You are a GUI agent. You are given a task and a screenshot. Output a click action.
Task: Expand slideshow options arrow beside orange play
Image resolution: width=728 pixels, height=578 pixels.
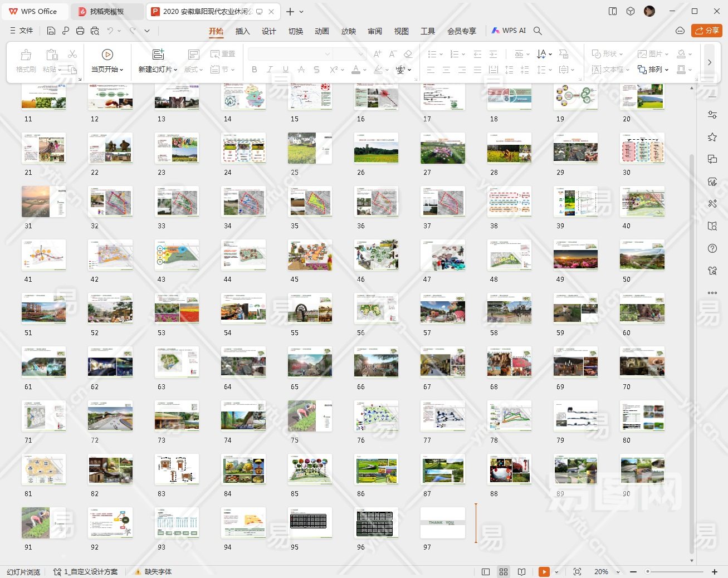point(556,572)
